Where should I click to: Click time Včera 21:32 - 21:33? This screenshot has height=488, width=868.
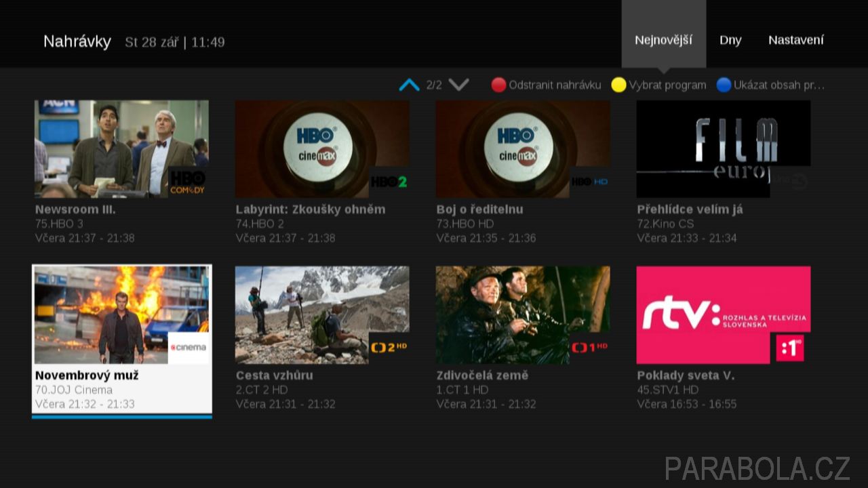pos(85,404)
